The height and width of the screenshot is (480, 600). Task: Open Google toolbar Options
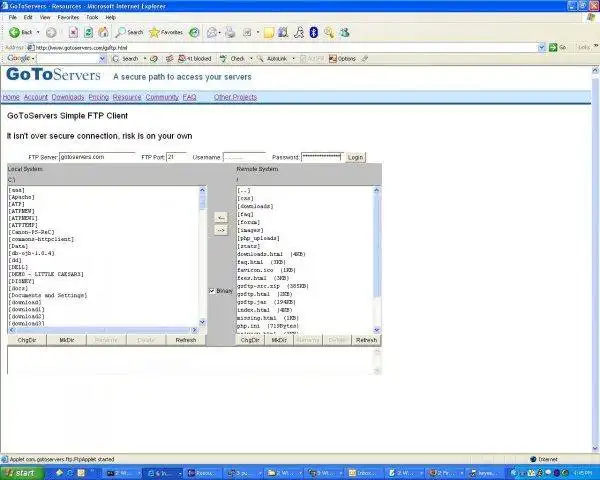(342, 59)
